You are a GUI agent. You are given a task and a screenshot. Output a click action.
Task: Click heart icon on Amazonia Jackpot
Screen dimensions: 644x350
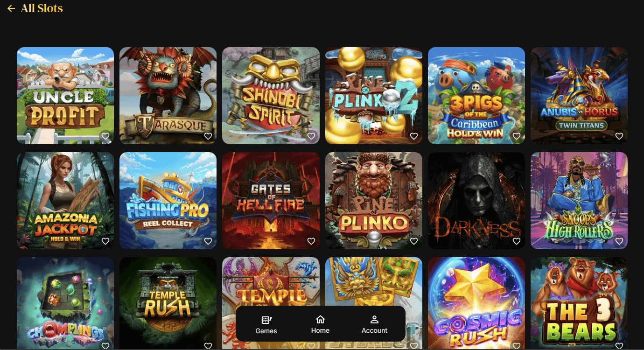point(105,241)
